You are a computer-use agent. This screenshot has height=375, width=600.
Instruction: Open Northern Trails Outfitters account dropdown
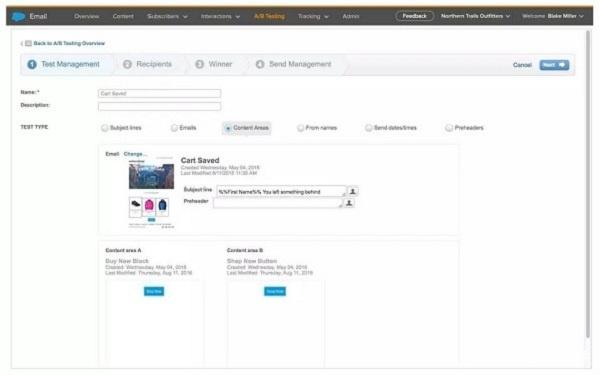pos(475,16)
